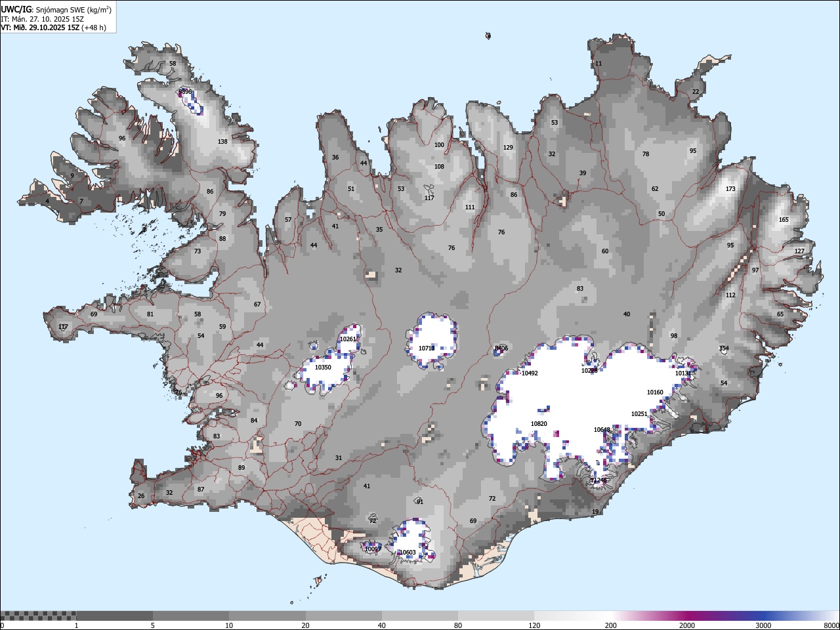Image resolution: width=840 pixels, height=630 pixels.
Task: Click the value 87 on the Reykjanes peninsula
Action: click(201, 490)
